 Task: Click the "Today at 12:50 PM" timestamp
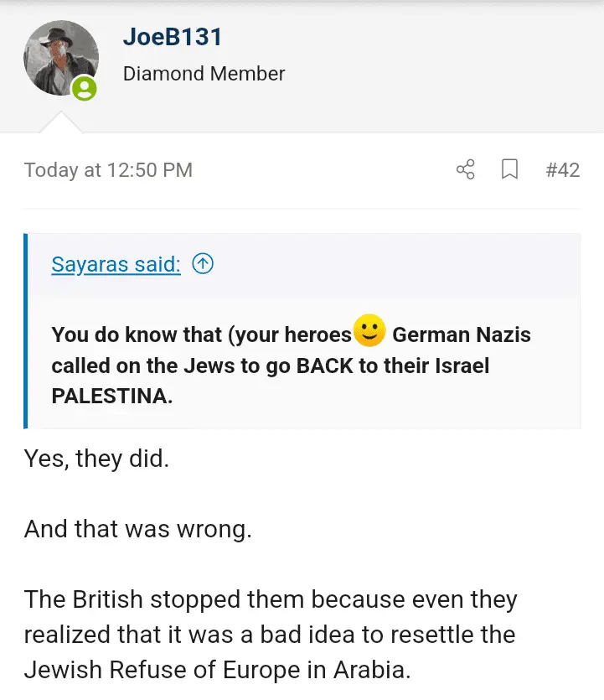(x=108, y=170)
